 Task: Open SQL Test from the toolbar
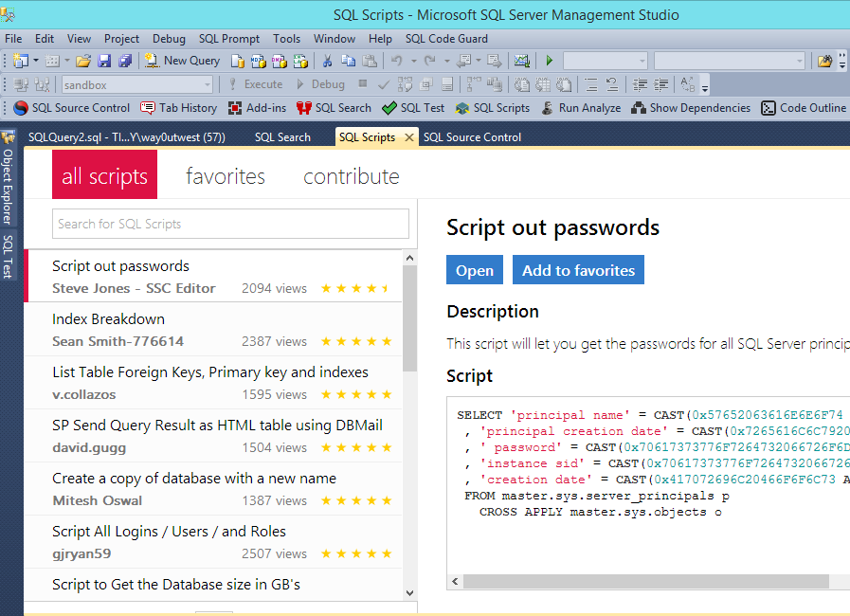pos(413,108)
